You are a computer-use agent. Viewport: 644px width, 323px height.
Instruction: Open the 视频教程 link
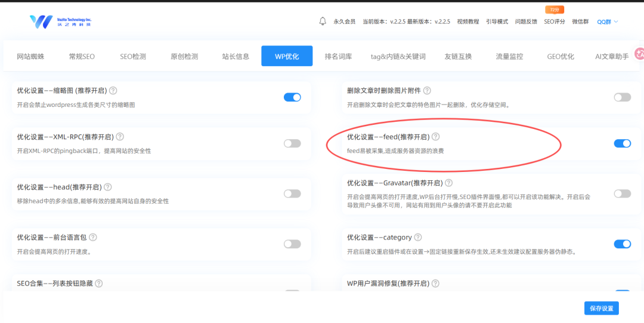click(x=468, y=22)
